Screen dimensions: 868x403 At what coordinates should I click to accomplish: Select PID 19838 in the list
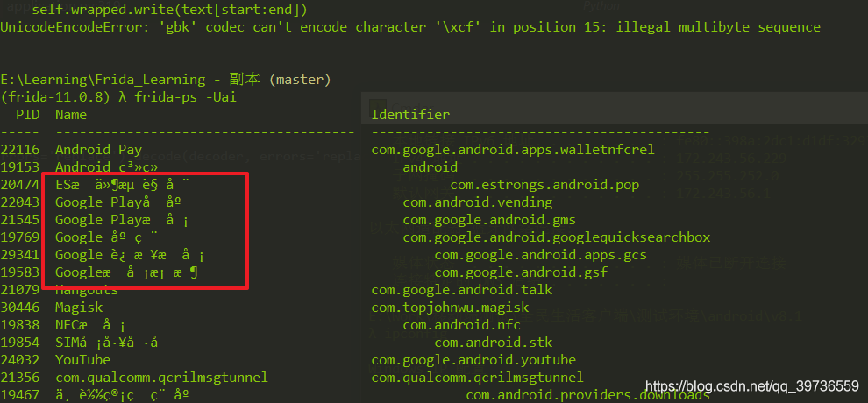20,325
